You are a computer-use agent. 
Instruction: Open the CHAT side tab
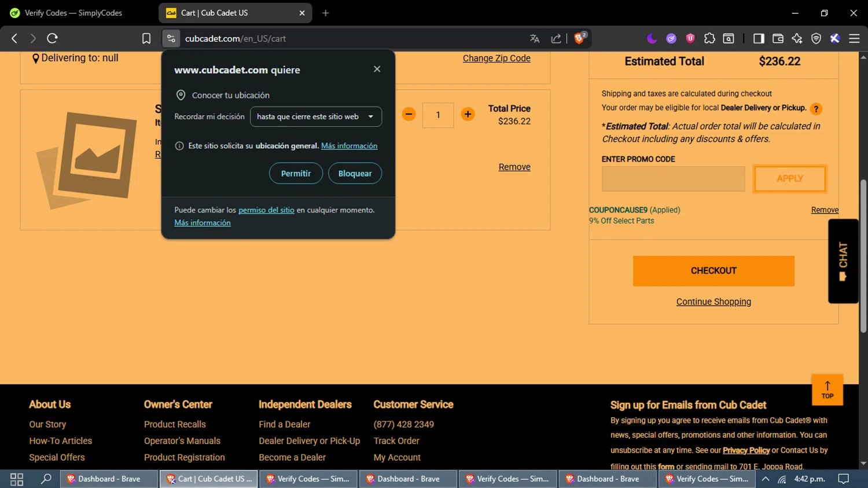[x=843, y=261]
